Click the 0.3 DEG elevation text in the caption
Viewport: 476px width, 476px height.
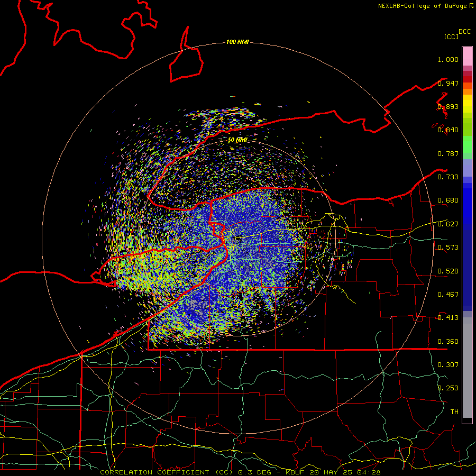pos(254,472)
